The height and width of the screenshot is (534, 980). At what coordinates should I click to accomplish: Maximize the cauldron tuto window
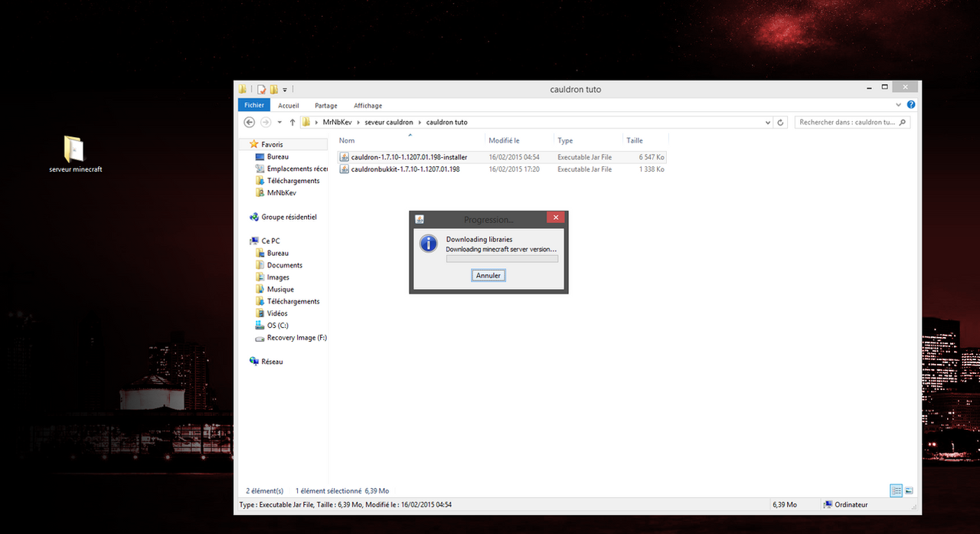(885, 87)
